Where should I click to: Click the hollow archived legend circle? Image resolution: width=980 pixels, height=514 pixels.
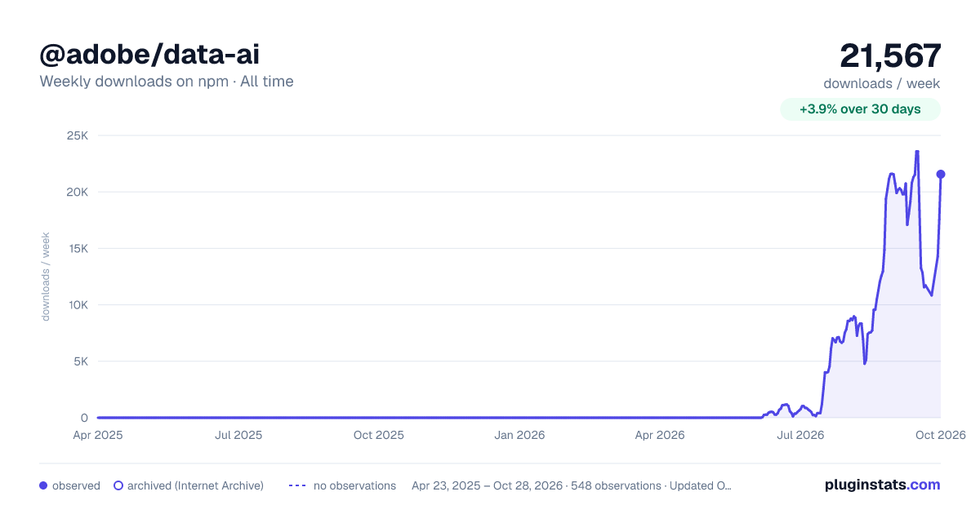[118, 485]
